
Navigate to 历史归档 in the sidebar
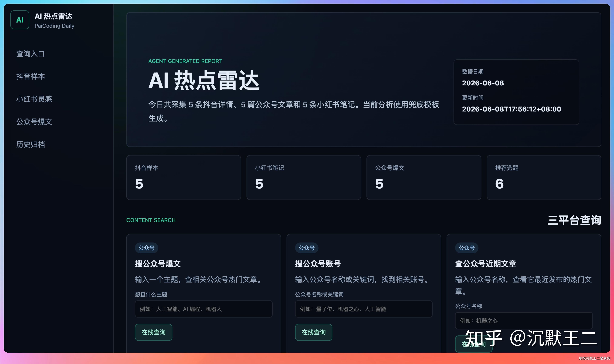30,145
